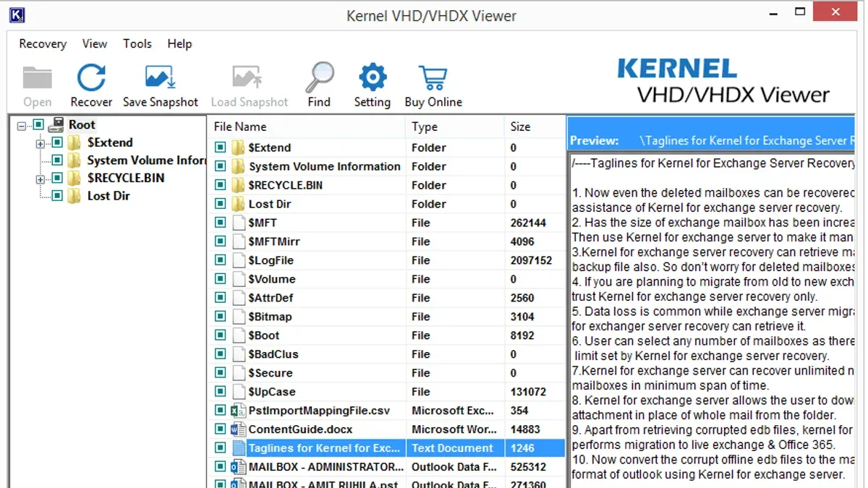Click the ContentGuide.docx Word icon
868x488 pixels.
[x=238, y=429]
